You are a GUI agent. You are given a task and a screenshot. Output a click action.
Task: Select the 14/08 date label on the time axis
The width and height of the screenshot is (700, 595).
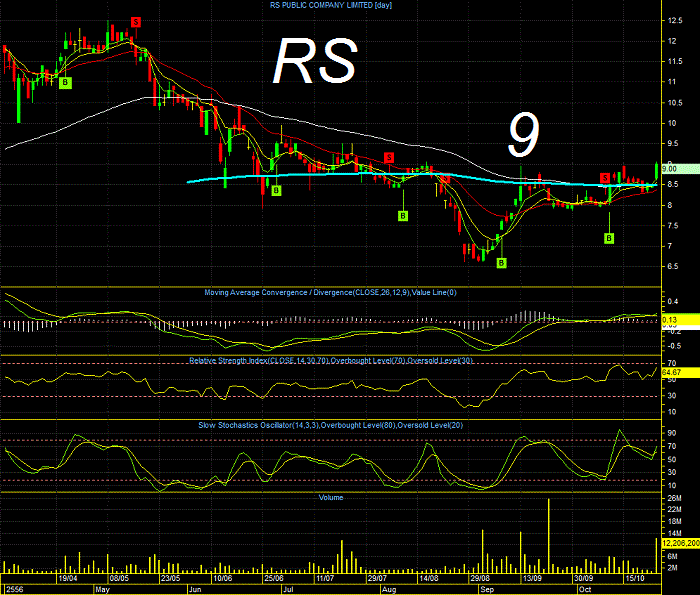pyautogui.click(x=429, y=578)
